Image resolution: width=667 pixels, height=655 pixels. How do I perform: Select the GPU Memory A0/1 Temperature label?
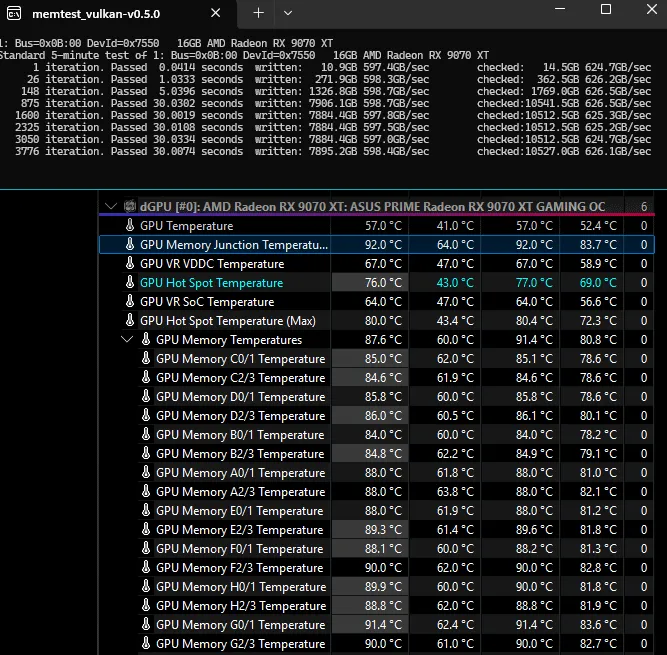(240, 473)
